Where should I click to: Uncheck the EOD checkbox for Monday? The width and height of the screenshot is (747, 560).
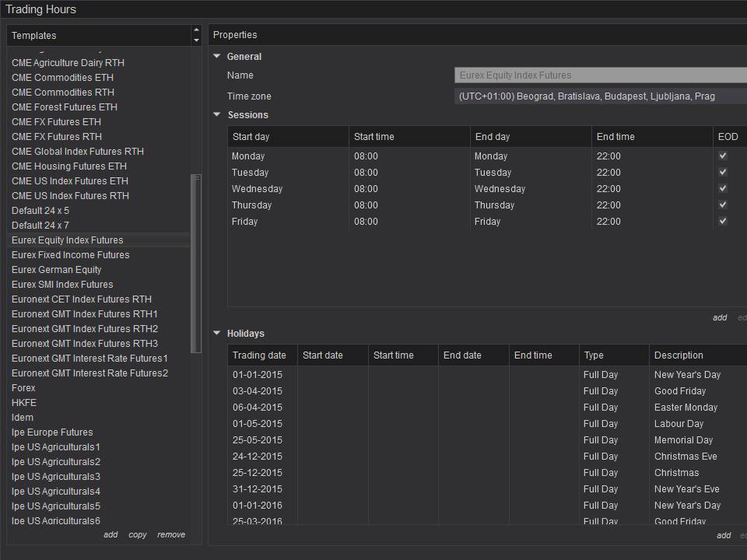point(723,156)
